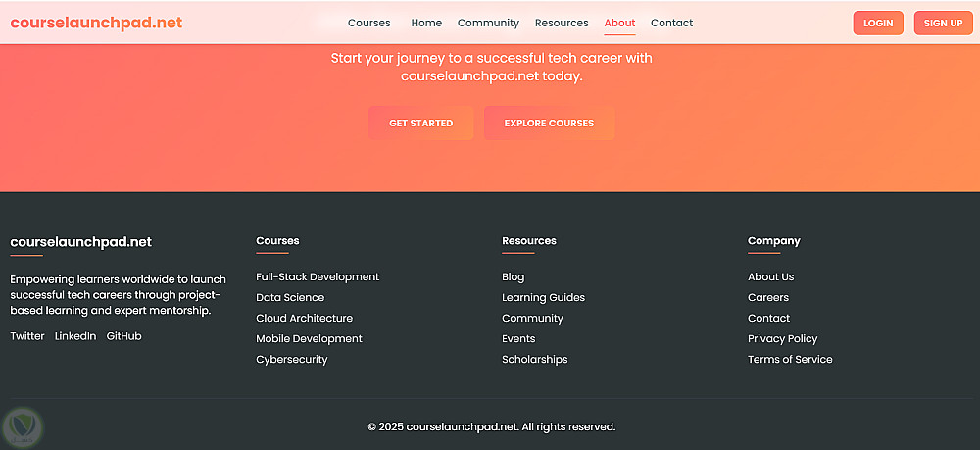Open the Contact page from navbar
This screenshot has height=450, width=980.
671,23
